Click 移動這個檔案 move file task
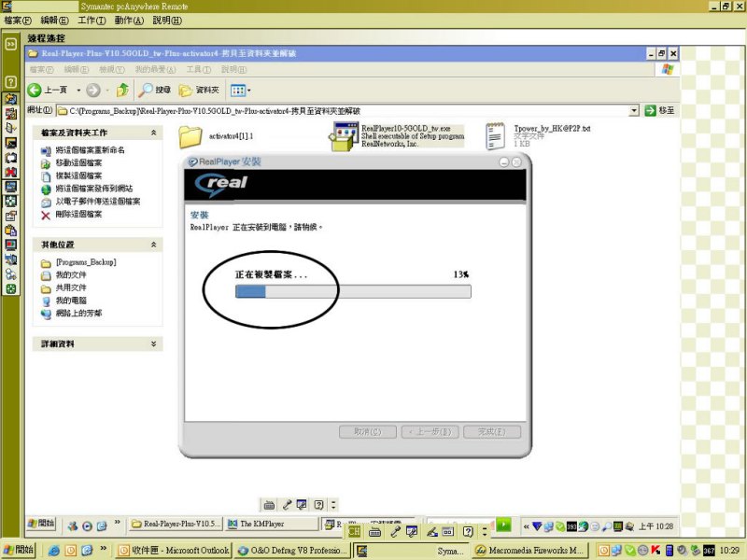This screenshot has width=747, height=560. coord(78,162)
